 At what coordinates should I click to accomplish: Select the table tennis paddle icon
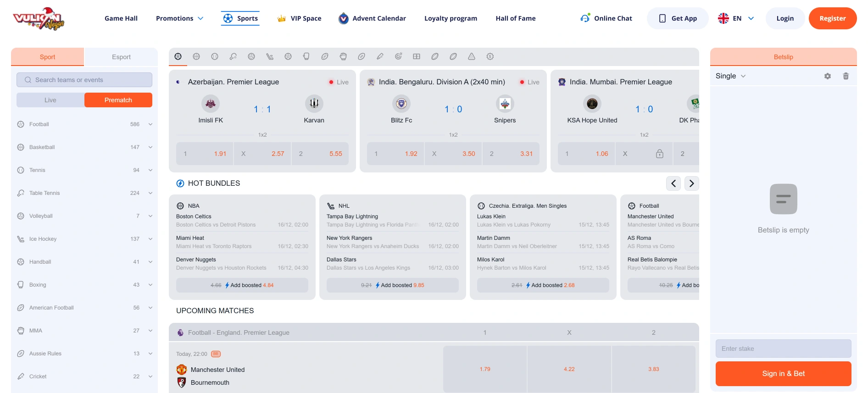tap(233, 56)
